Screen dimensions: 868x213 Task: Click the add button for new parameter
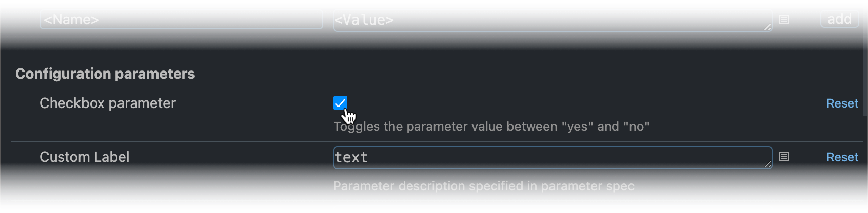840,19
